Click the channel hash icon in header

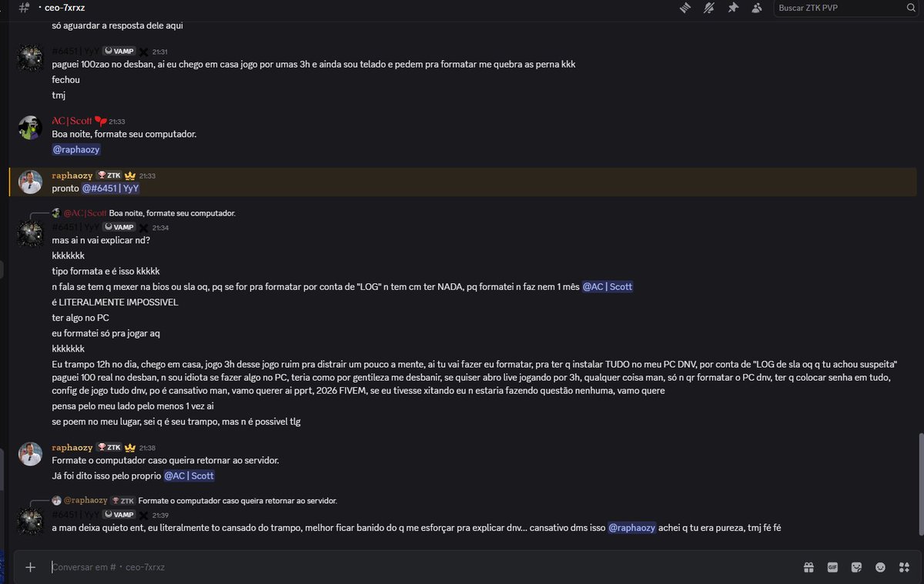coord(24,8)
